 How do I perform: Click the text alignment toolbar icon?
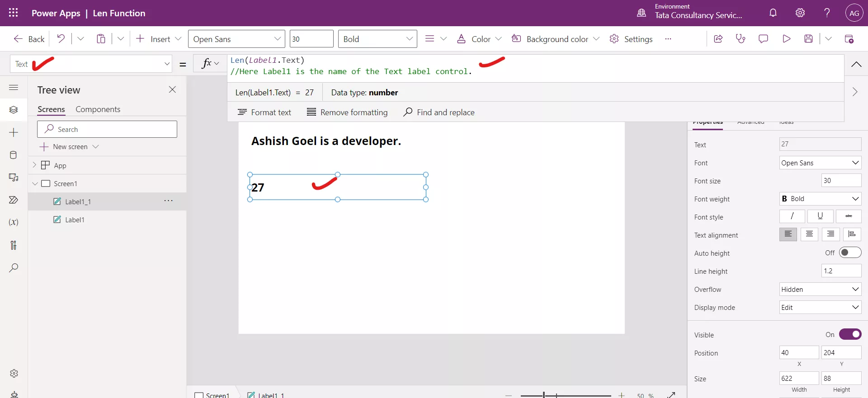point(429,39)
